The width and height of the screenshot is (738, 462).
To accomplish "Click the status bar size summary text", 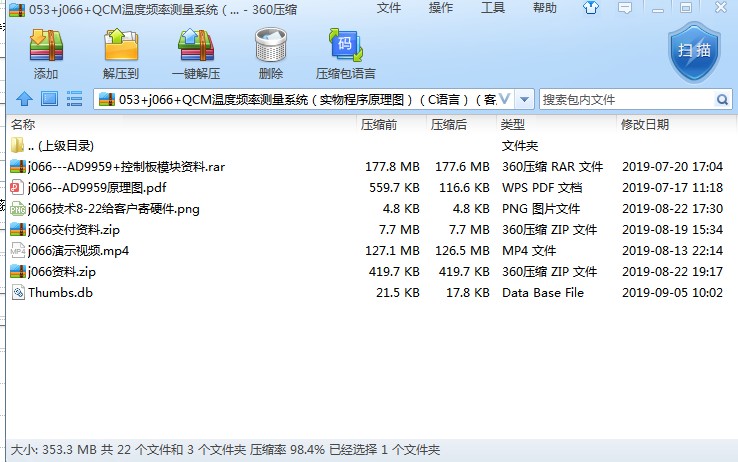I will click(x=225, y=450).
